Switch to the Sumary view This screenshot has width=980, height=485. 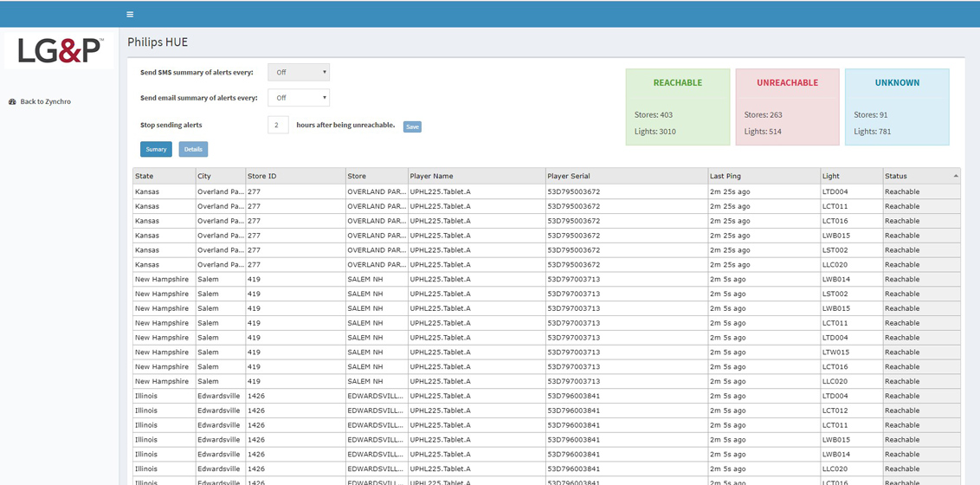(156, 149)
